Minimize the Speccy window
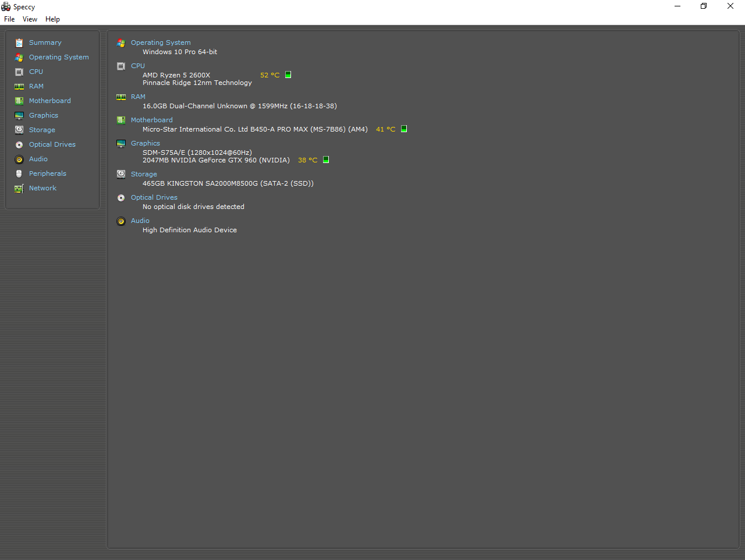This screenshot has width=745, height=560. [677, 6]
